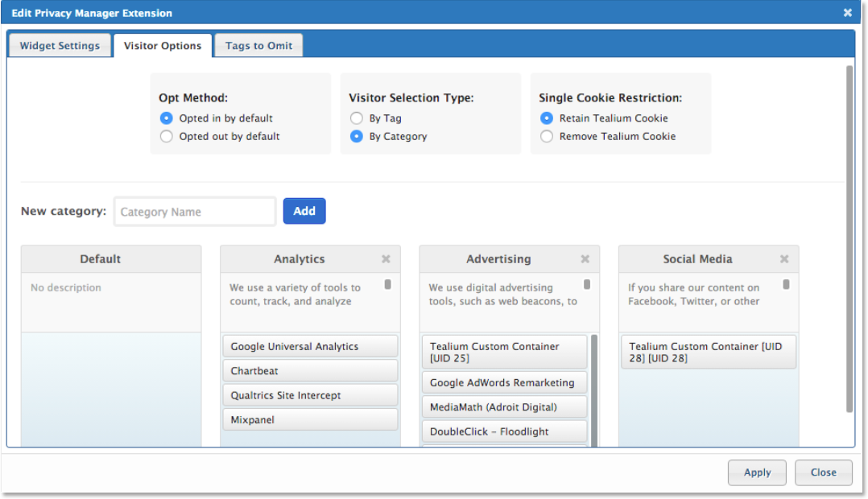Viewport: 868px width, 499px height.
Task: Focus the Category Name input field
Action: pos(195,212)
